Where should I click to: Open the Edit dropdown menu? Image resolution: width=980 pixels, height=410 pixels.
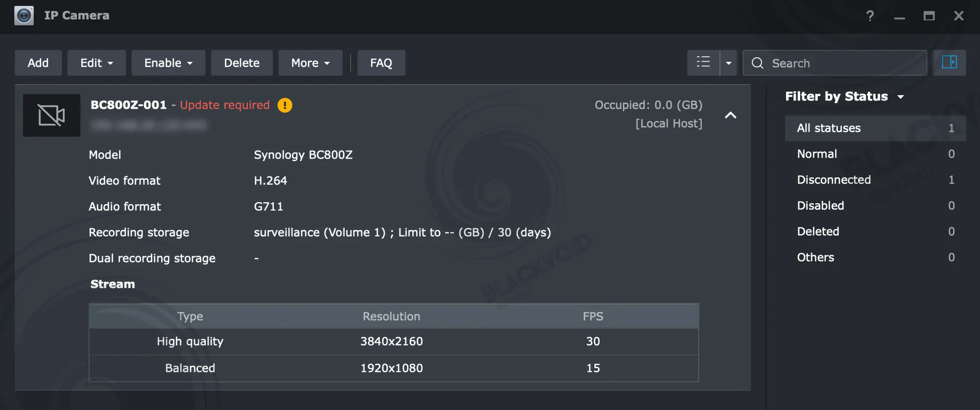[97, 63]
